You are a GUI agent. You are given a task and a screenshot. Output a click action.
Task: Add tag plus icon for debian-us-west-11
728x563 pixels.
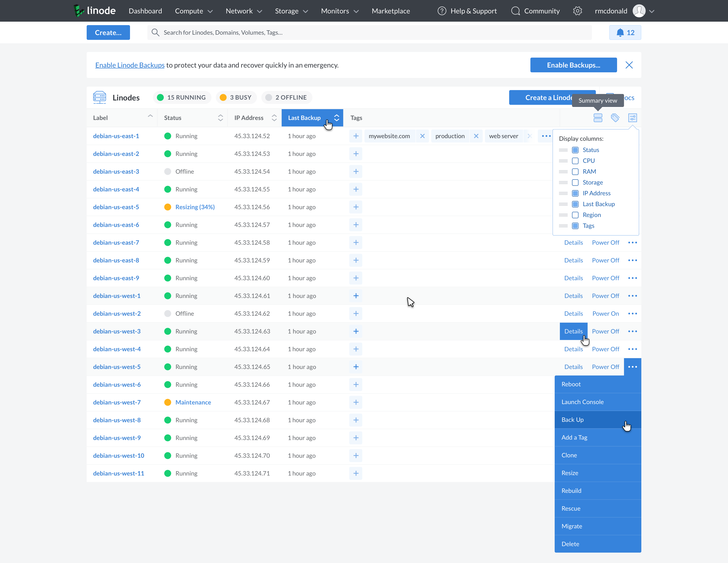(356, 473)
